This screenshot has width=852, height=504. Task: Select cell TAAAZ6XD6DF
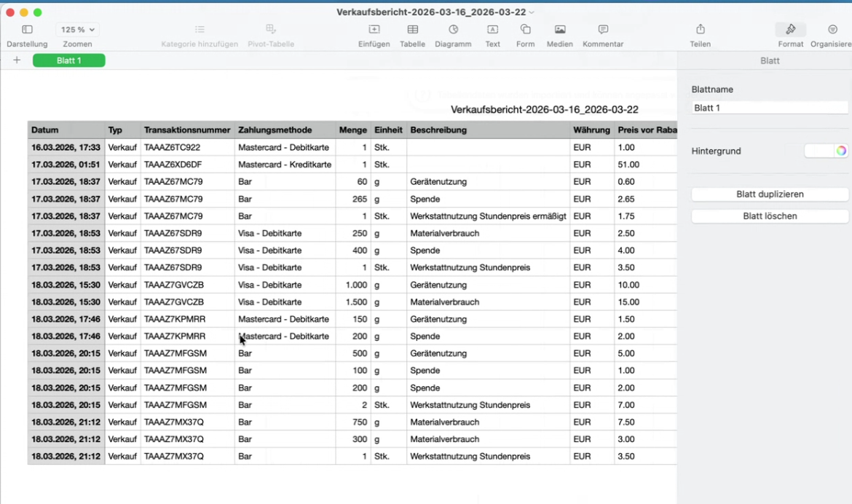(x=187, y=164)
